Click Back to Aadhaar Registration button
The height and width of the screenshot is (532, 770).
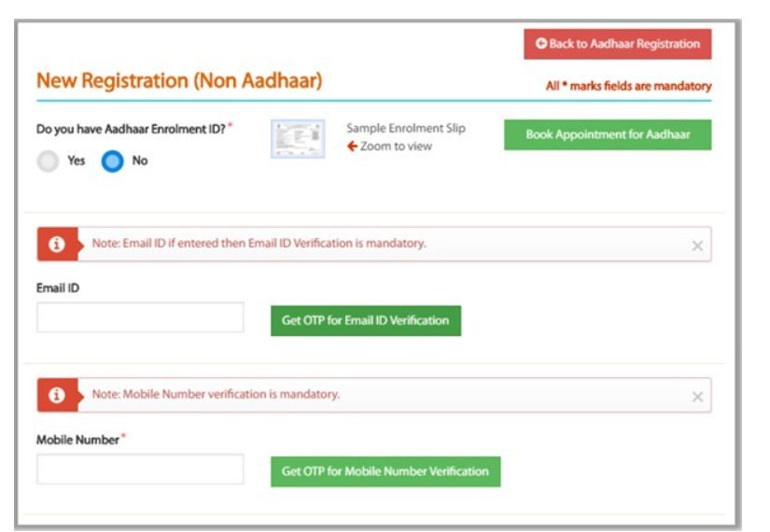(x=617, y=44)
